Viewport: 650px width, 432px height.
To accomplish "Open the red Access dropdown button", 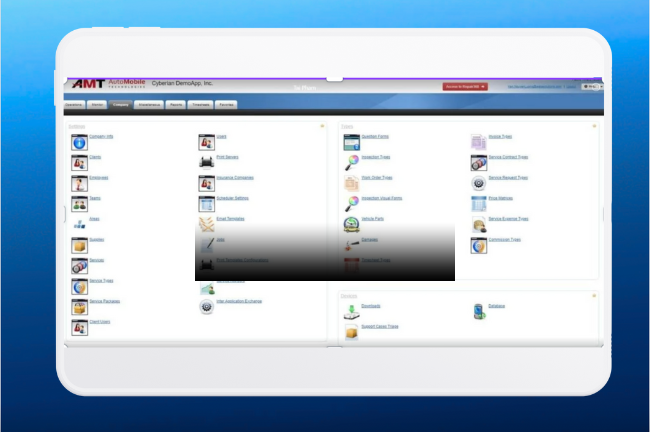I will click(x=465, y=87).
